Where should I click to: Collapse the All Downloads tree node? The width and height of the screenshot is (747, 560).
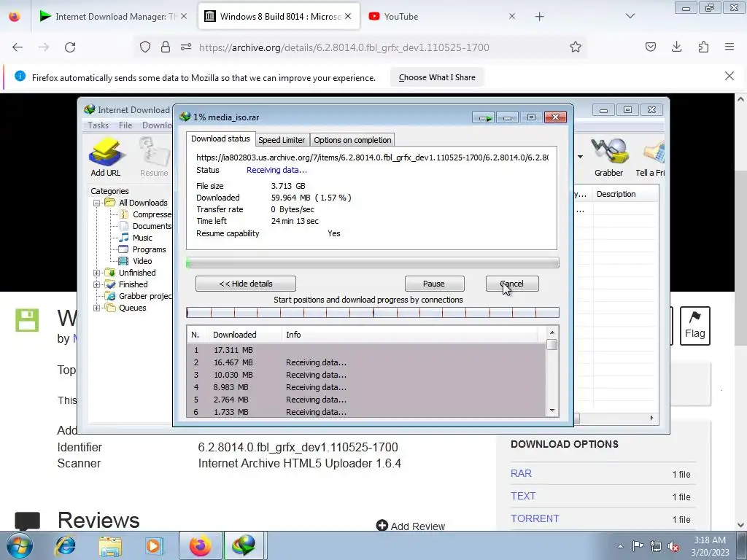[x=96, y=203]
